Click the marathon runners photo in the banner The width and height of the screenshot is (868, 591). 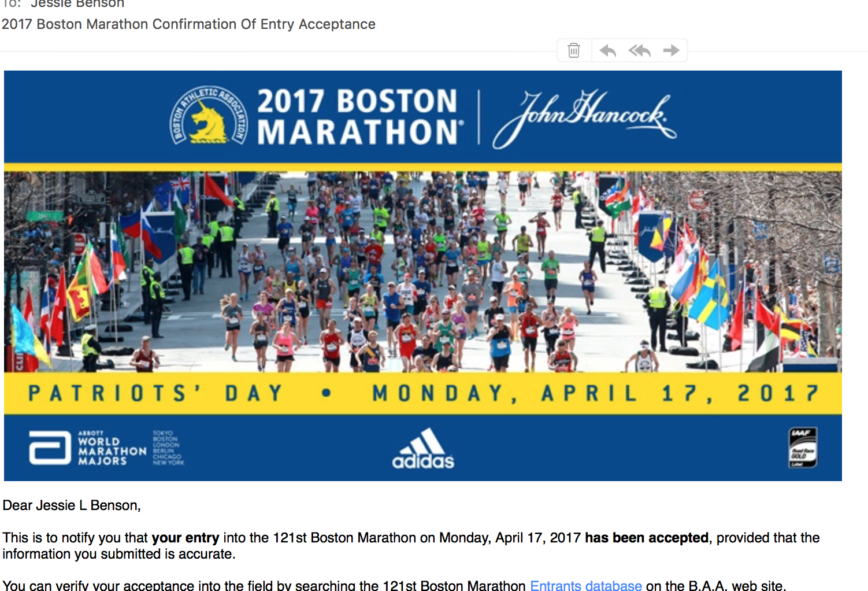point(422,272)
